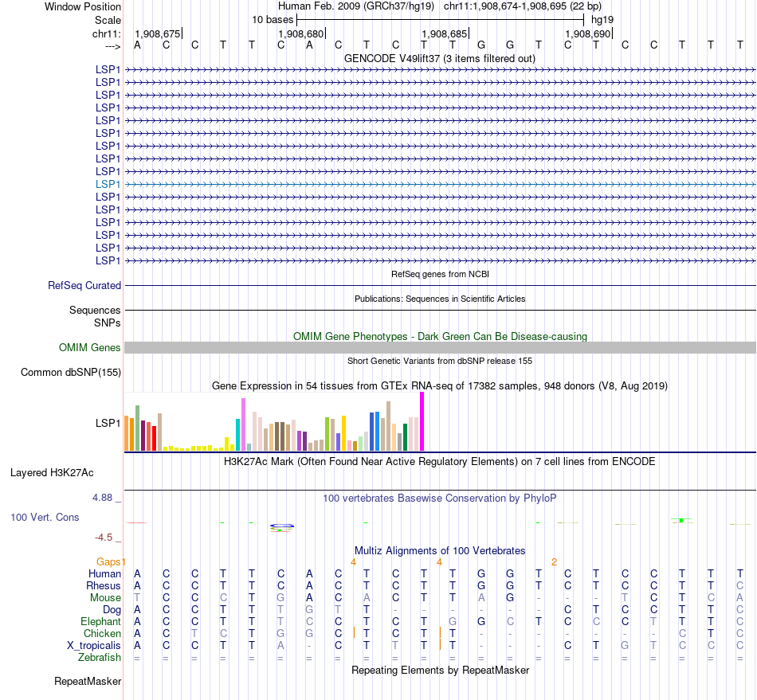Select the 'Chicken' species row label

[102, 633]
